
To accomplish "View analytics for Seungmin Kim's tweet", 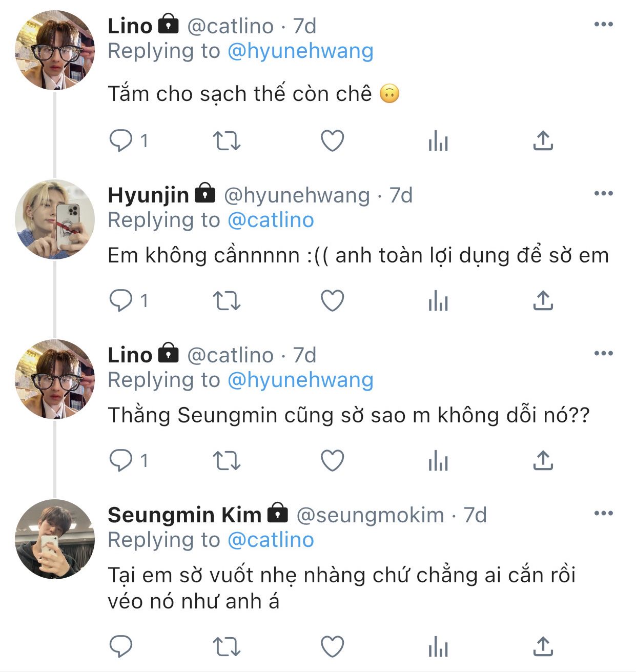I will 438,647.
